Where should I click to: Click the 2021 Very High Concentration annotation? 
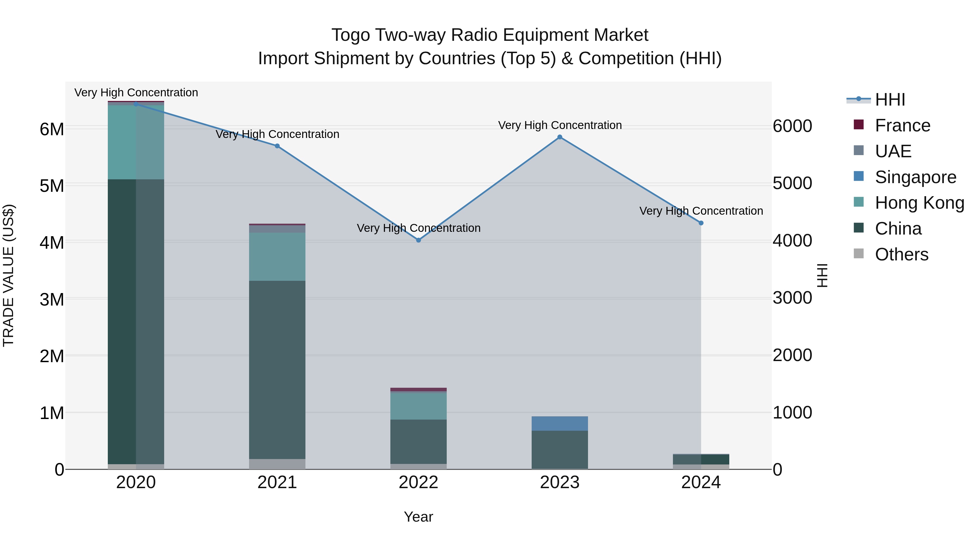277,134
